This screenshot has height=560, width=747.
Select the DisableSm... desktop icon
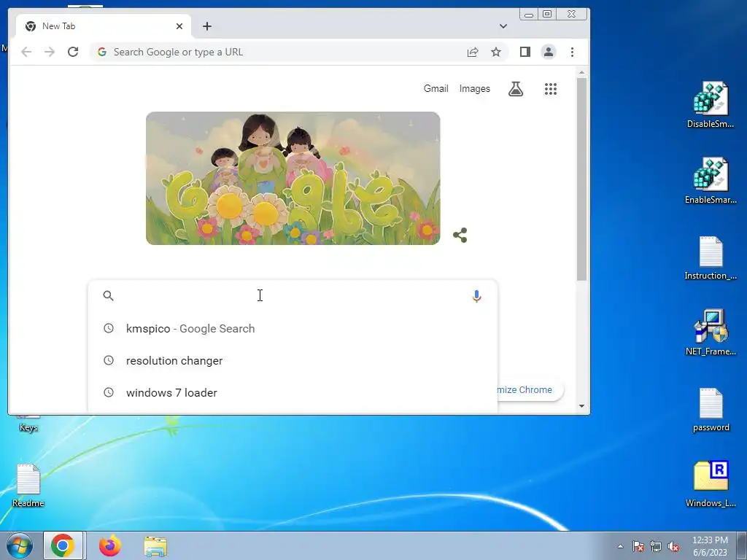[x=711, y=105]
